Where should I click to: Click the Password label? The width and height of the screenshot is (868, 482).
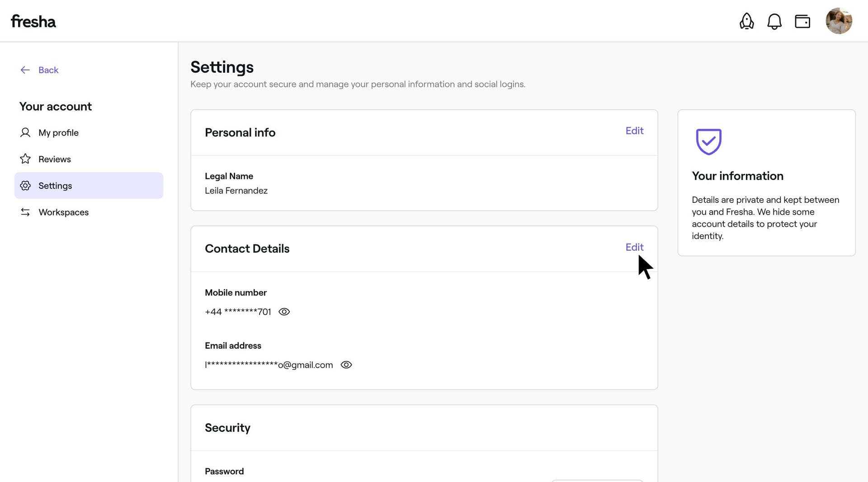pos(224,472)
